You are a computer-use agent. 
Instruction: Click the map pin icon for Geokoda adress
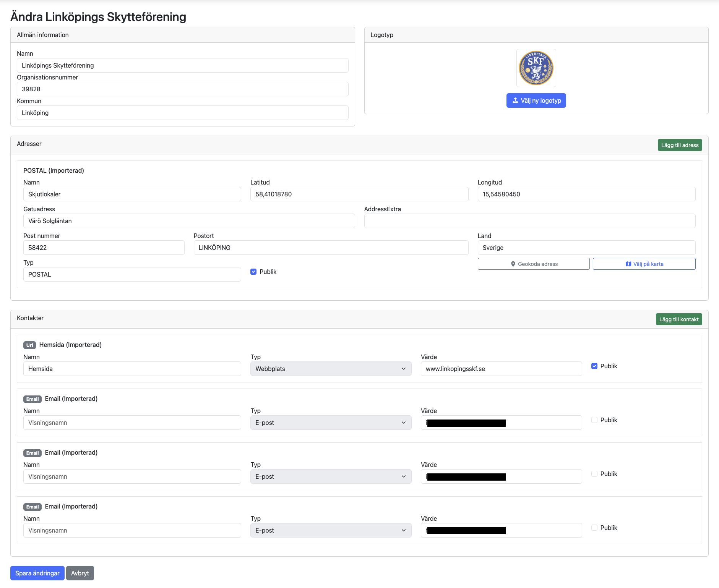(x=513, y=264)
